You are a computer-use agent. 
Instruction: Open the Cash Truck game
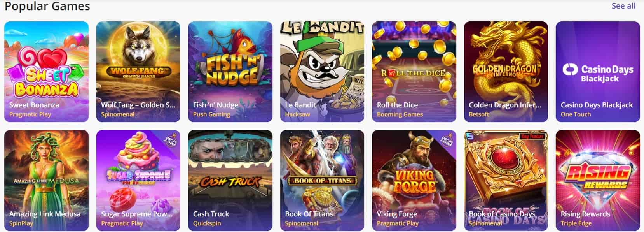click(230, 181)
